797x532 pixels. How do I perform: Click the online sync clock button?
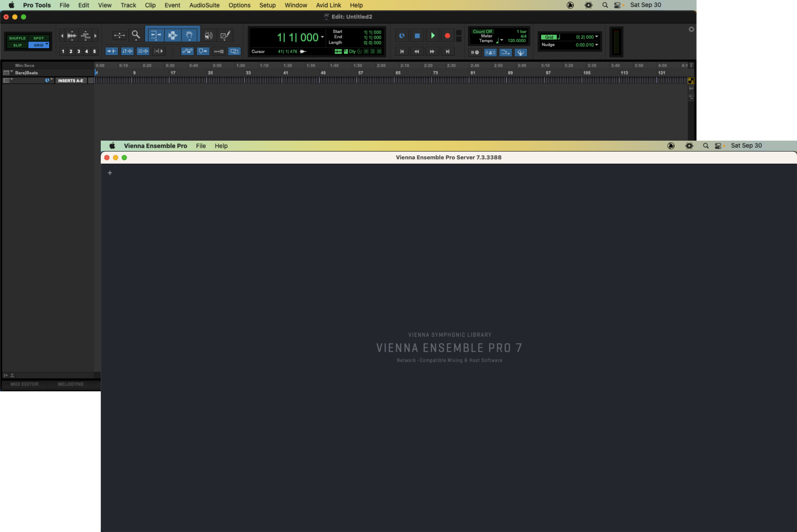402,36
